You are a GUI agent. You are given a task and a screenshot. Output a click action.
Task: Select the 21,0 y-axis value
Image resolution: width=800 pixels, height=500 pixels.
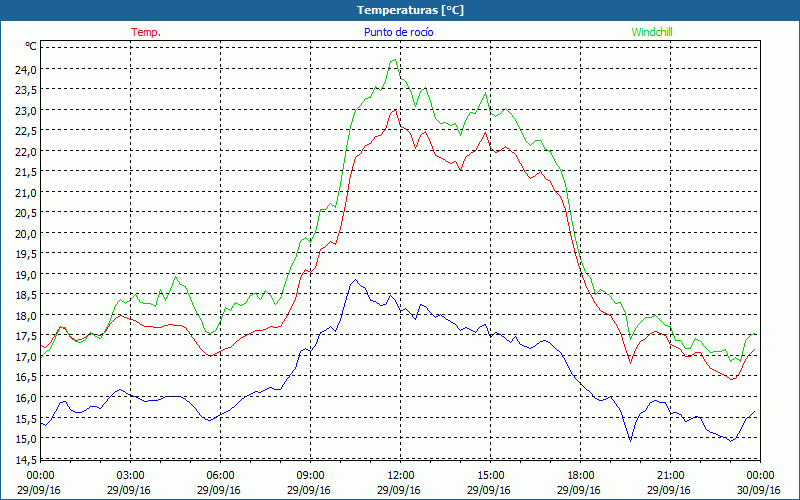tap(25, 193)
